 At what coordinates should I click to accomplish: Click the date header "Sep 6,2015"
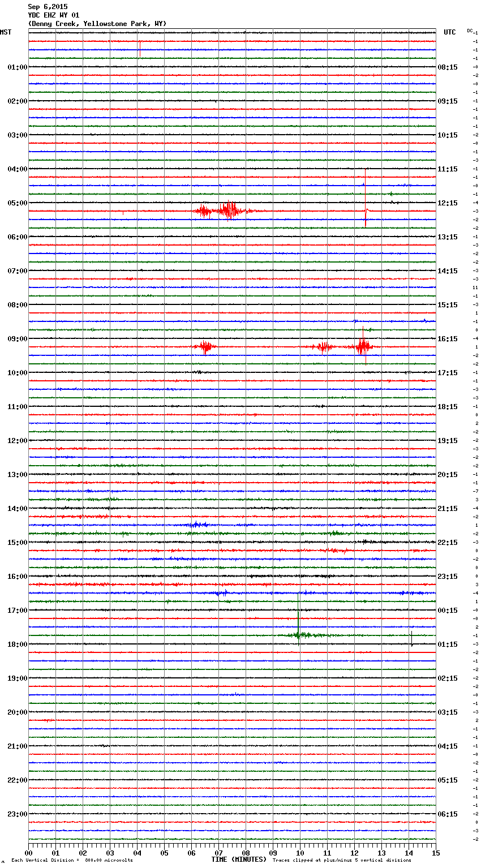click(48, 7)
